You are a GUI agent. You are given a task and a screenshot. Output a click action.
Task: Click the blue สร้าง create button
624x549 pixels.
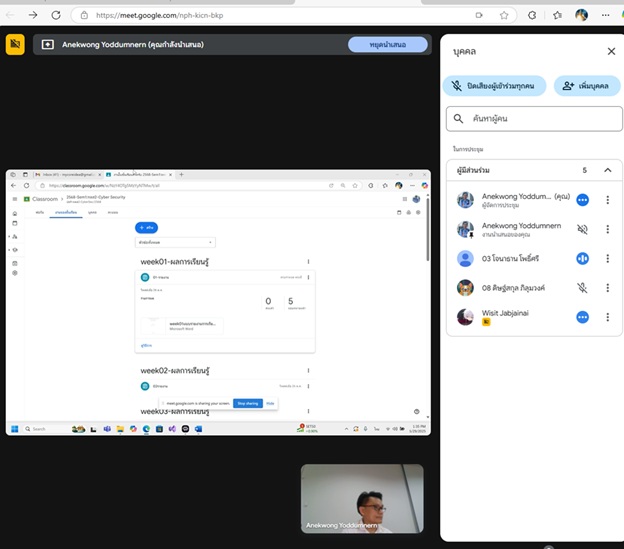(146, 228)
